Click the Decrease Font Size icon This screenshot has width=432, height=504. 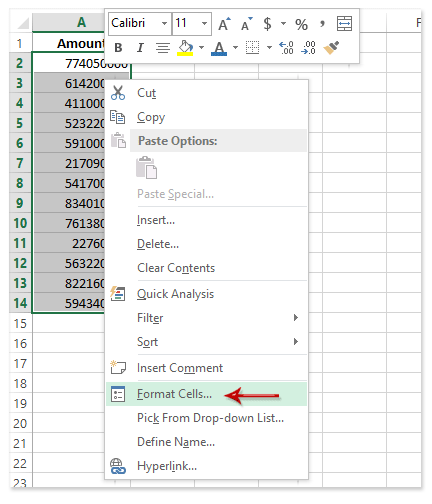point(247,24)
